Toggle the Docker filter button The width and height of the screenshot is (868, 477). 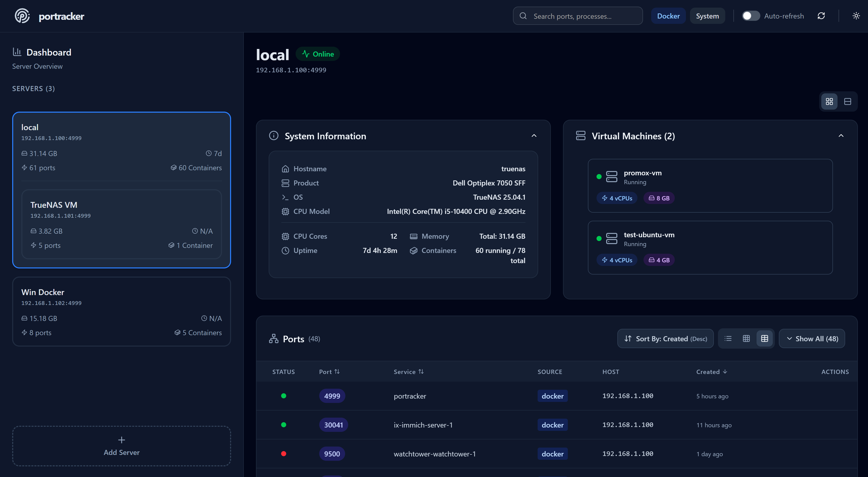[668, 15]
